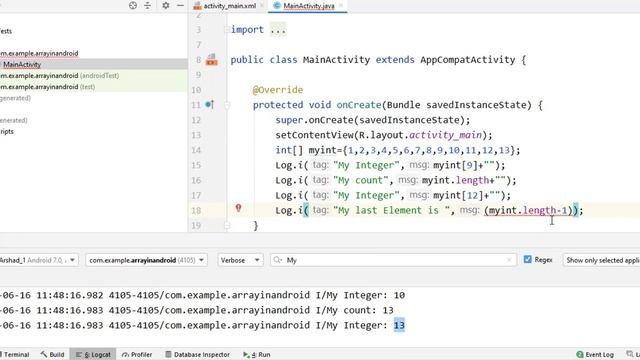Click myint.length-1 on line 18
The width and height of the screenshot is (640, 360).
pos(528,211)
